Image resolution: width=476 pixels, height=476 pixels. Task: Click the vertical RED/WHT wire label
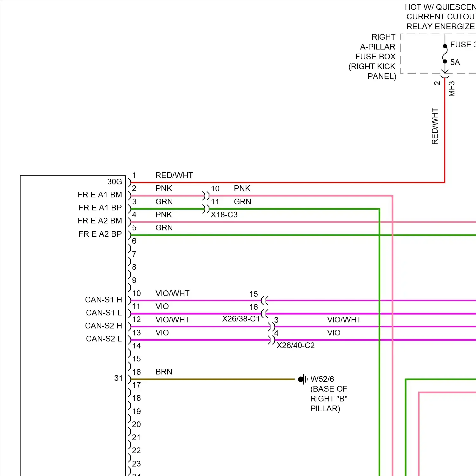(x=435, y=126)
